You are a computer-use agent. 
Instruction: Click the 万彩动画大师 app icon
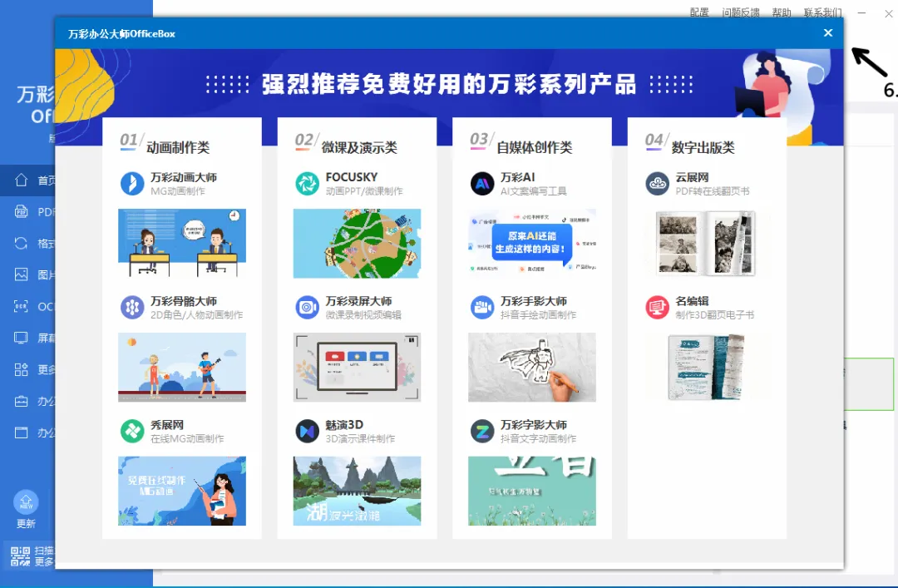(x=132, y=184)
